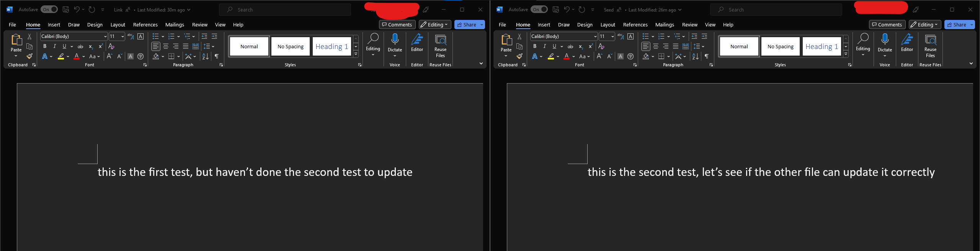Click Decrease Indent in the Link window

[x=204, y=36]
